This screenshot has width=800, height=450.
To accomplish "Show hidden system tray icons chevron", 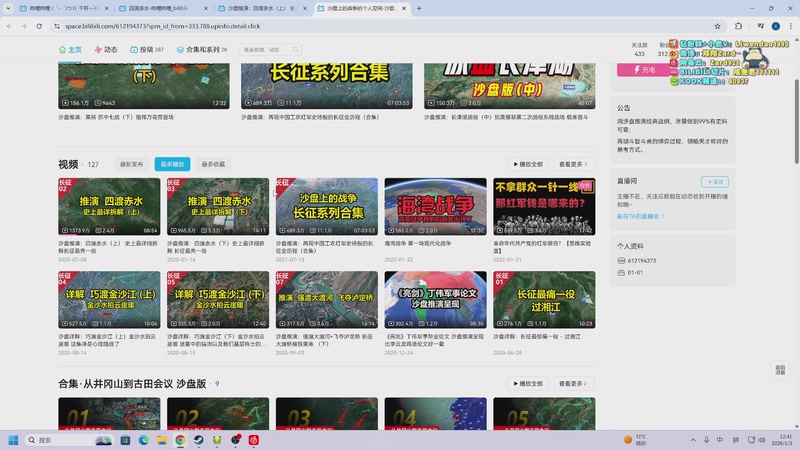I will [x=693, y=440].
